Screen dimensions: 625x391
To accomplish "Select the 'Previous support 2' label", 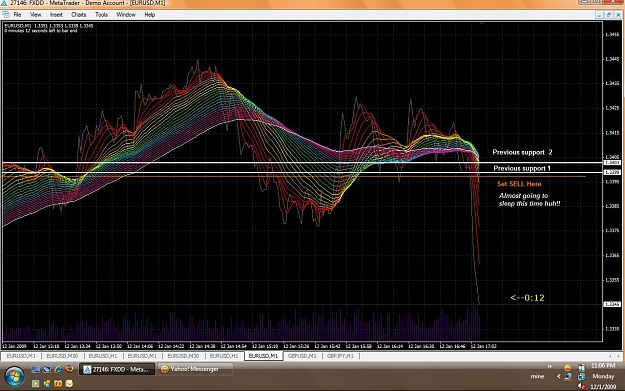I will pos(522,152).
